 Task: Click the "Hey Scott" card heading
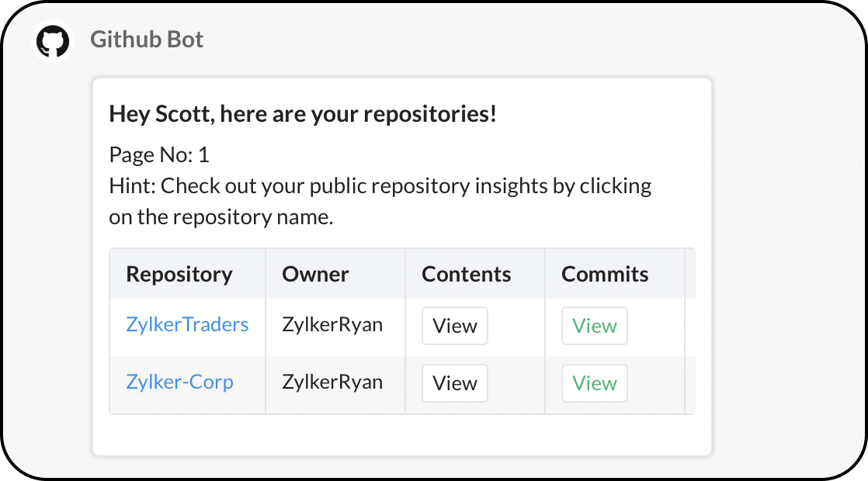pyautogui.click(x=303, y=115)
